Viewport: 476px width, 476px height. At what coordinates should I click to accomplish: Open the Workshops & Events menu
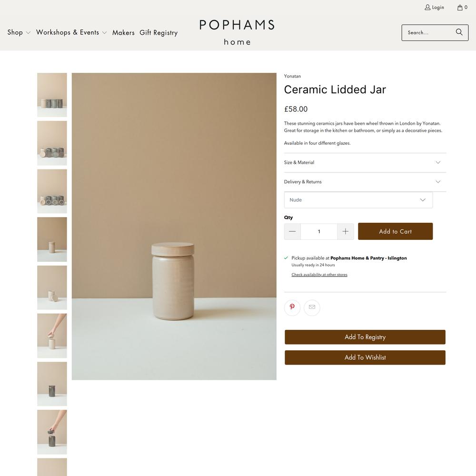click(x=71, y=32)
